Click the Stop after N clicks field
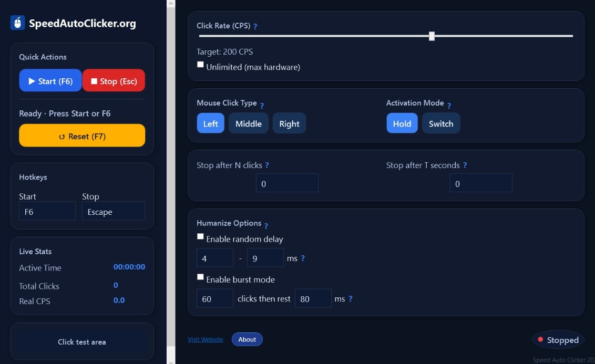The image size is (595, 364). click(x=287, y=183)
